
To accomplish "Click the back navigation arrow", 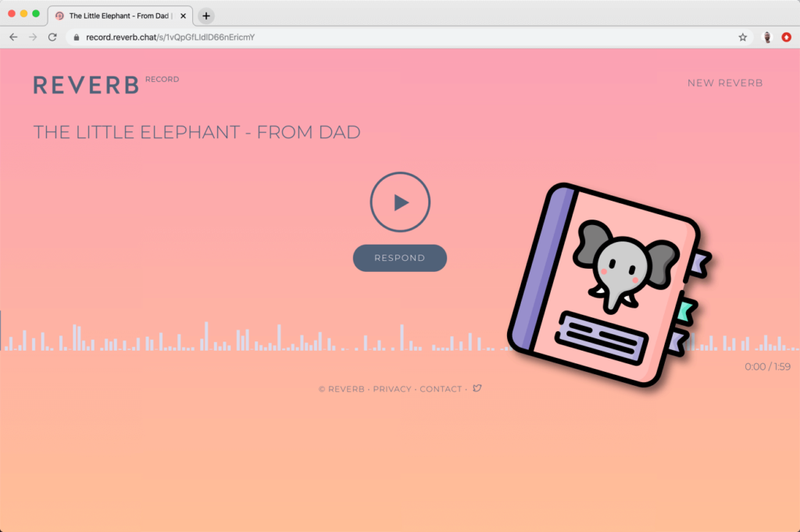I will point(13,36).
